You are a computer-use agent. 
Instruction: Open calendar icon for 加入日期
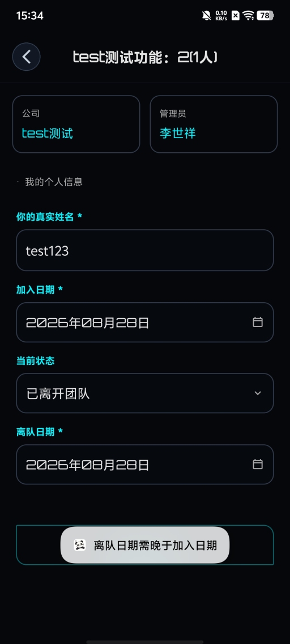(258, 322)
